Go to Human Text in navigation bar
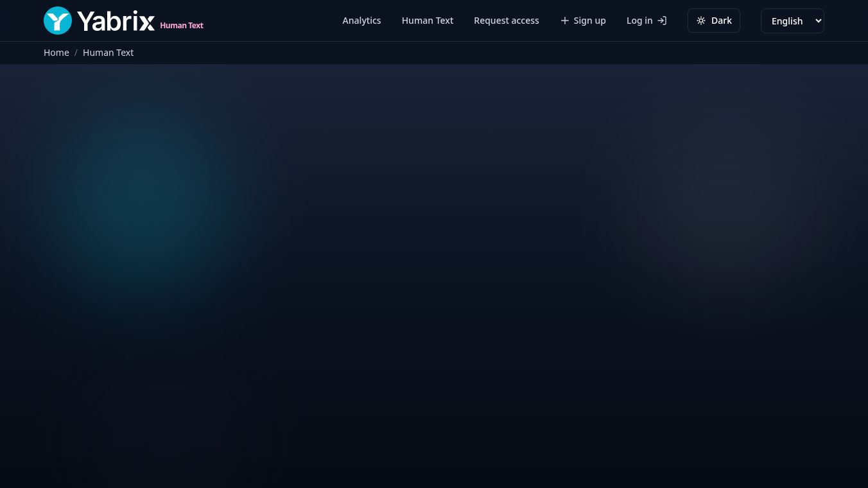 (428, 21)
